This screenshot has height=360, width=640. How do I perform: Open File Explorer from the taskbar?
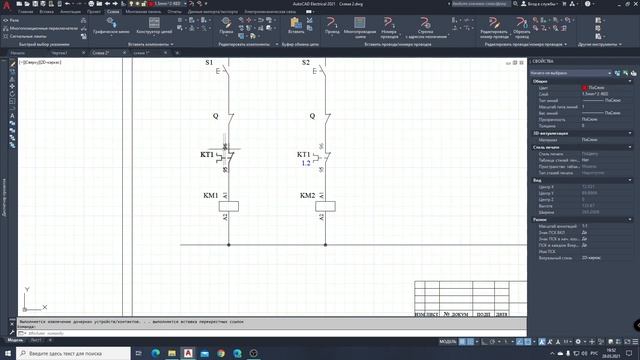pyautogui.click(x=172, y=353)
